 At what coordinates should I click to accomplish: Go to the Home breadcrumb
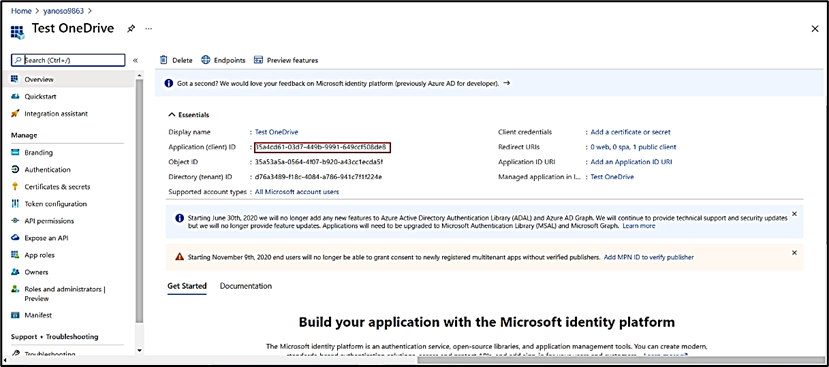[21, 11]
